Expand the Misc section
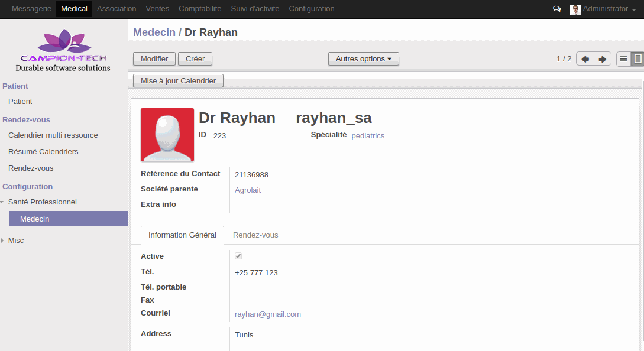 point(2,240)
